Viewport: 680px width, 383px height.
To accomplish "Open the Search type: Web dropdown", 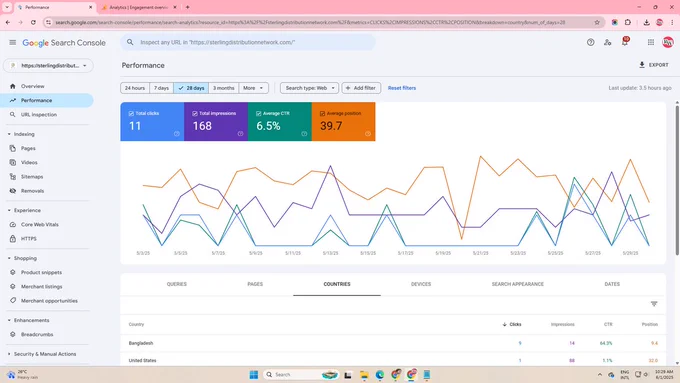I will (309, 88).
